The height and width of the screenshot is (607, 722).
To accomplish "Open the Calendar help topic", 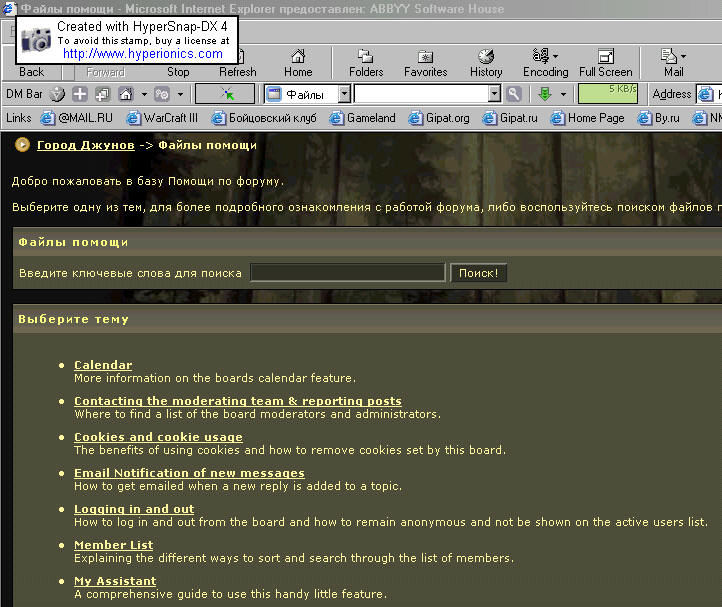I will click(103, 365).
